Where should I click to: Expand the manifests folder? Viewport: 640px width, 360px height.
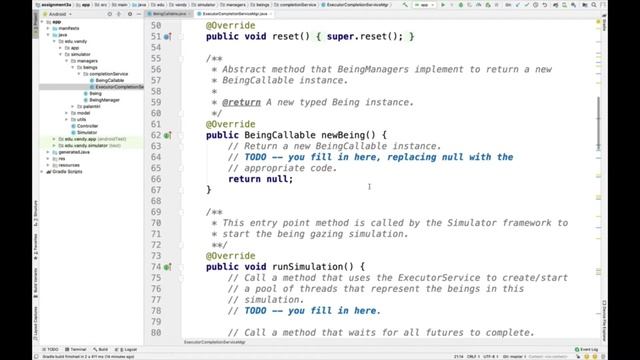(x=48, y=28)
